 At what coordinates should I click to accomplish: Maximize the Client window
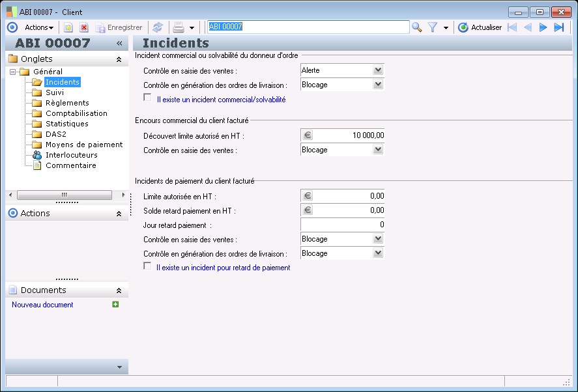pyautogui.click(x=540, y=12)
